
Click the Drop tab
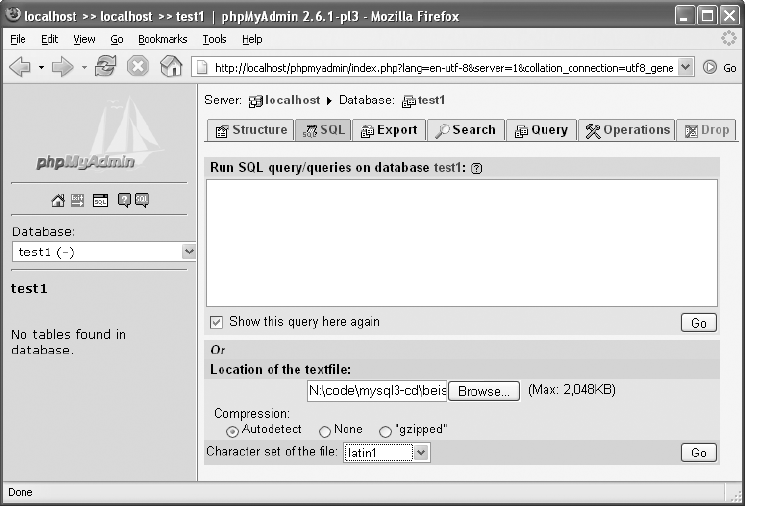pos(706,130)
